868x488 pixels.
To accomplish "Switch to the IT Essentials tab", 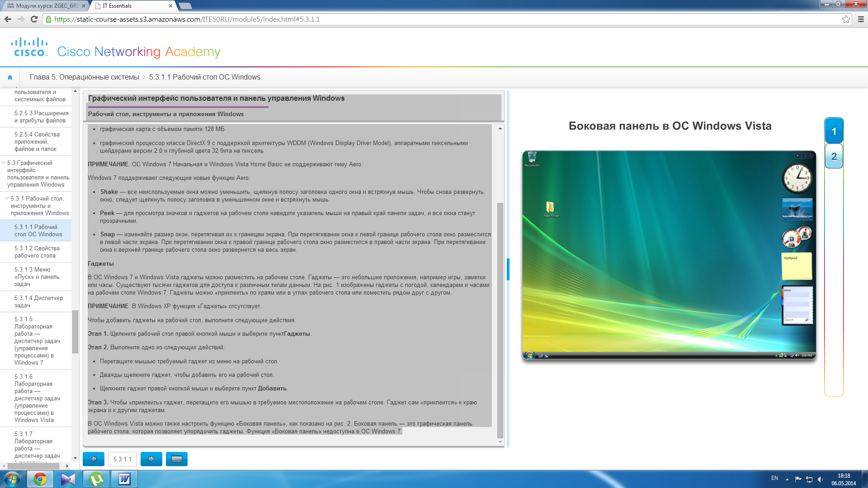I will coord(133,6).
